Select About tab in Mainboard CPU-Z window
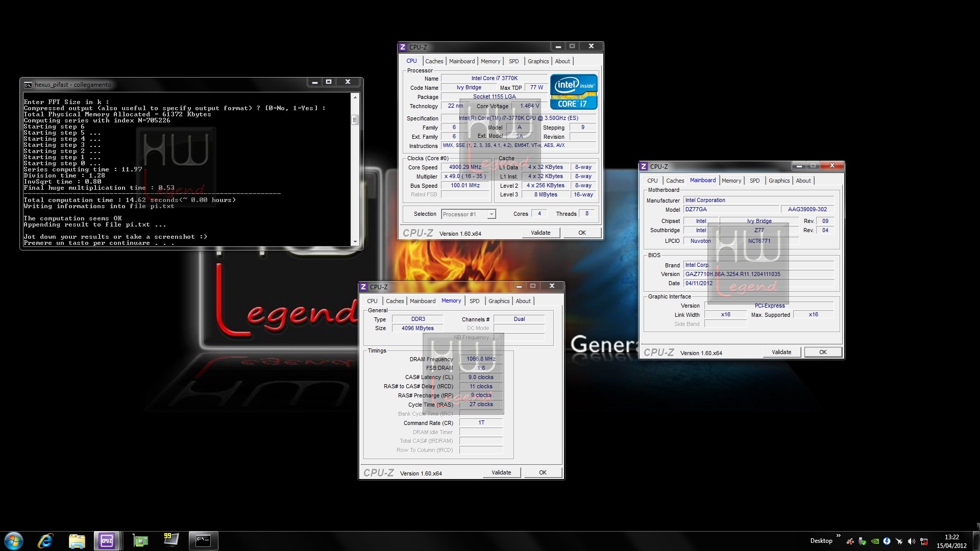The width and height of the screenshot is (980, 551). point(803,181)
